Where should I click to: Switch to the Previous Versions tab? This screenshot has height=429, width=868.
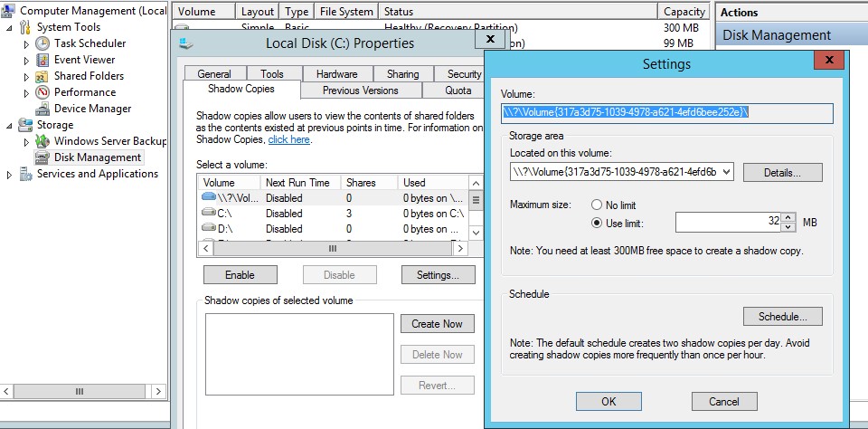pyautogui.click(x=360, y=91)
